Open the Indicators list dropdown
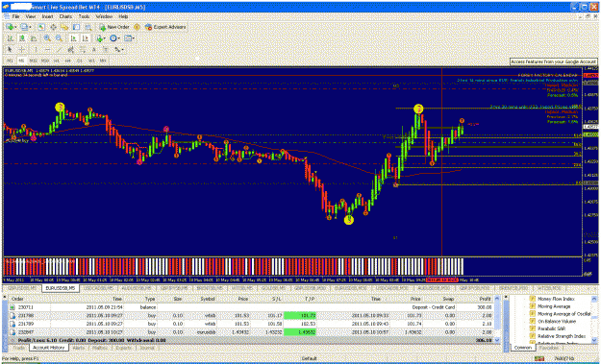601x364 pixels. 102,38
